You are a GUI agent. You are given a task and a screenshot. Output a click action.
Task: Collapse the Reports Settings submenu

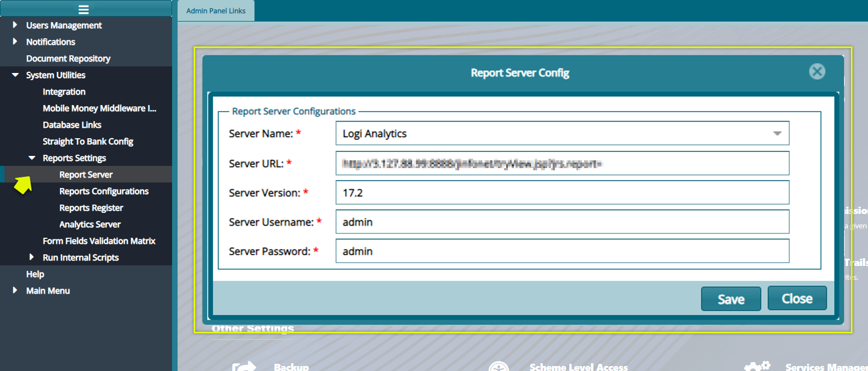point(32,158)
